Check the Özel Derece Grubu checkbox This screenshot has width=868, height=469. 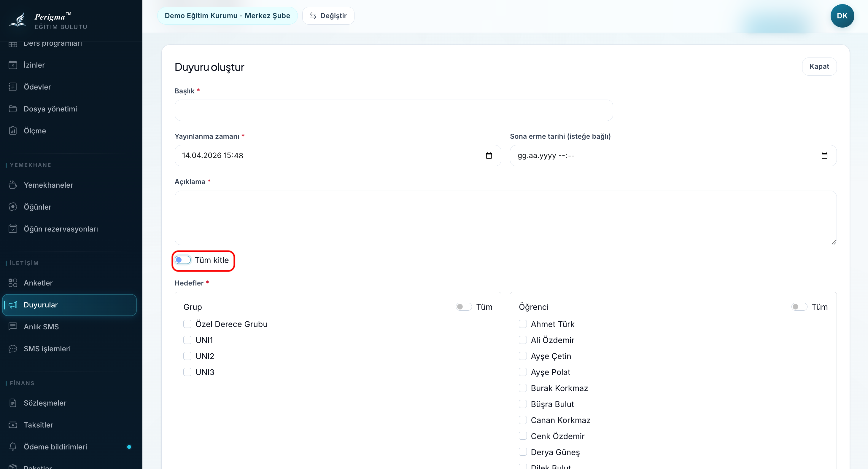tap(187, 324)
